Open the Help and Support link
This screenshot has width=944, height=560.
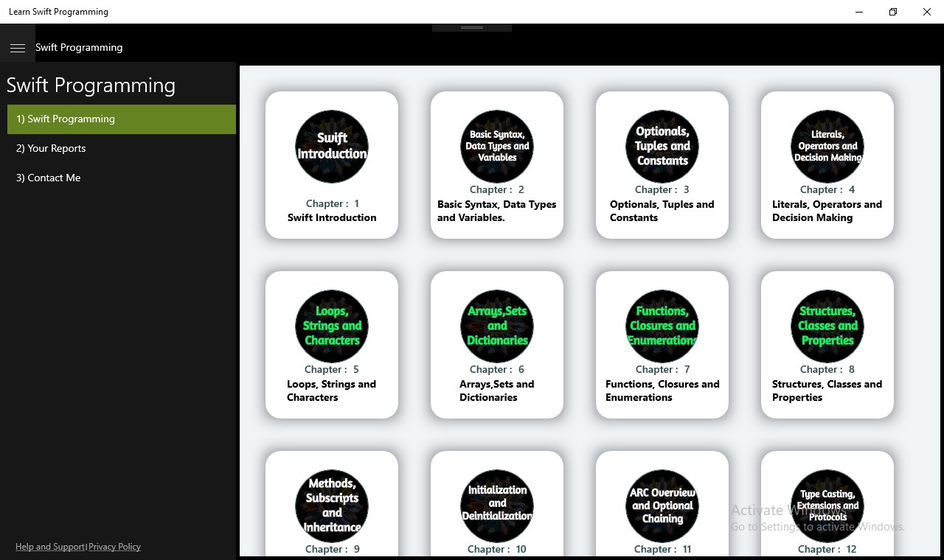pyautogui.click(x=50, y=547)
